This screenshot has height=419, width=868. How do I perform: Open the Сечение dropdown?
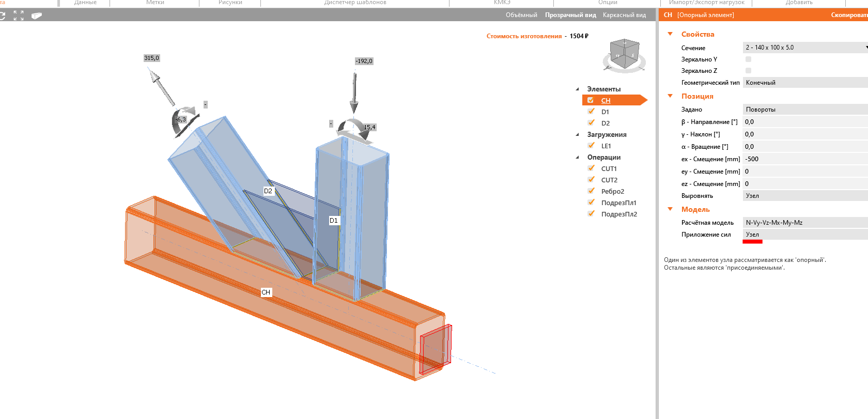[805, 48]
